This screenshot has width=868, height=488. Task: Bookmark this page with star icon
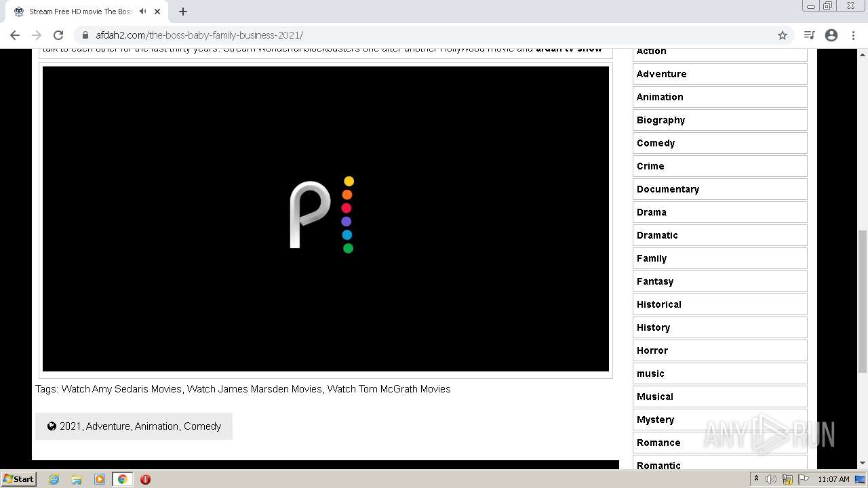click(x=783, y=35)
